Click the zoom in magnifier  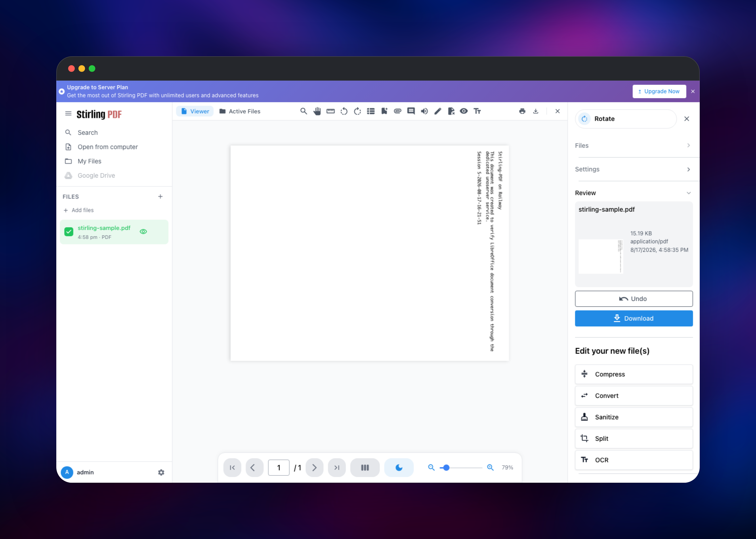[490, 467]
